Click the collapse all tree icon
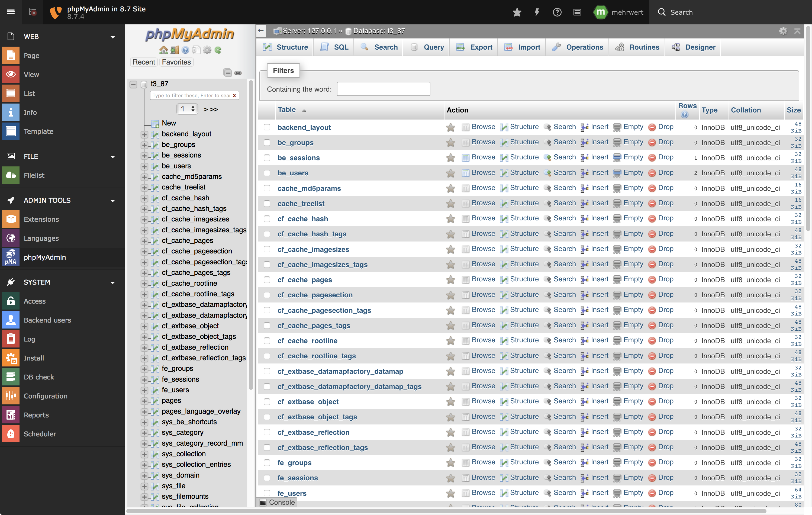 tap(228, 73)
